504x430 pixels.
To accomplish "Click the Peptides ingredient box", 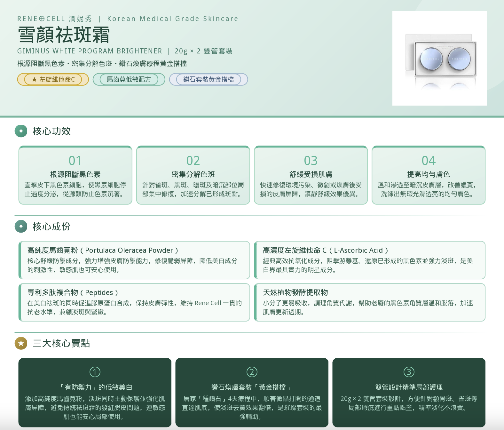I will pos(134,302).
